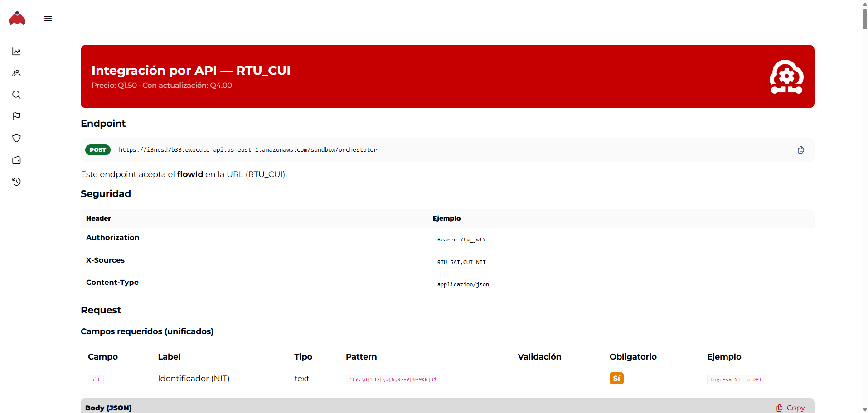Viewport: 868px width, 413px height.
Task: Toggle the Sí badge in Obligatorio column
Action: [x=616, y=378]
